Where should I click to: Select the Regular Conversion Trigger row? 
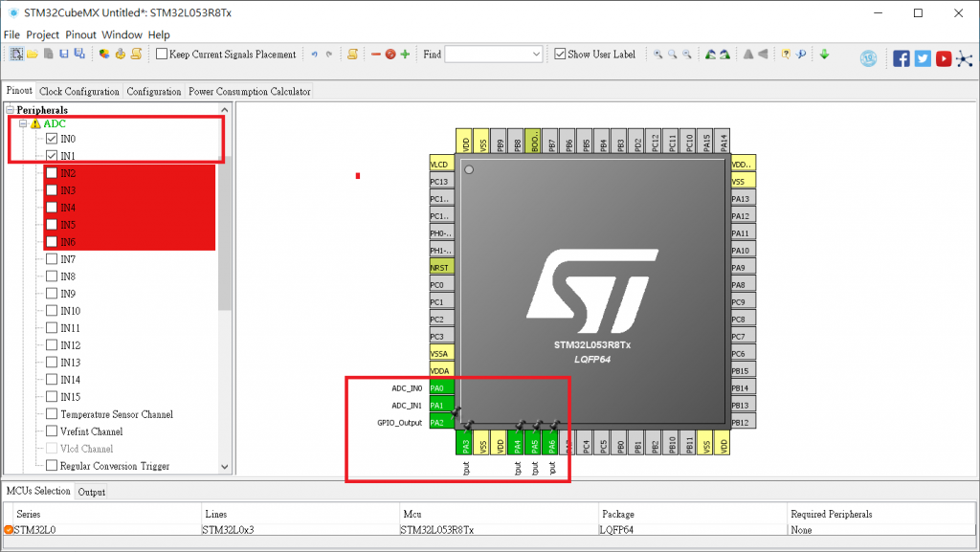click(x=115, y=466)
